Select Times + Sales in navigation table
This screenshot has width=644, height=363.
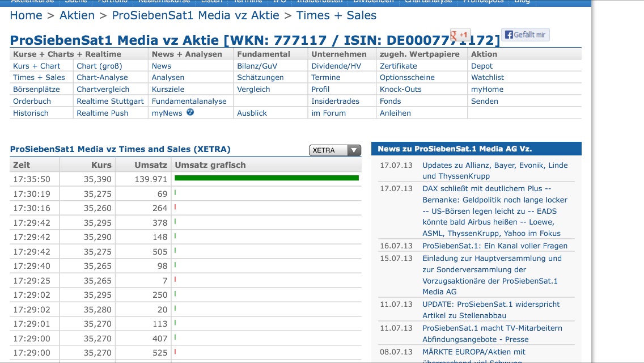(39, 77)
